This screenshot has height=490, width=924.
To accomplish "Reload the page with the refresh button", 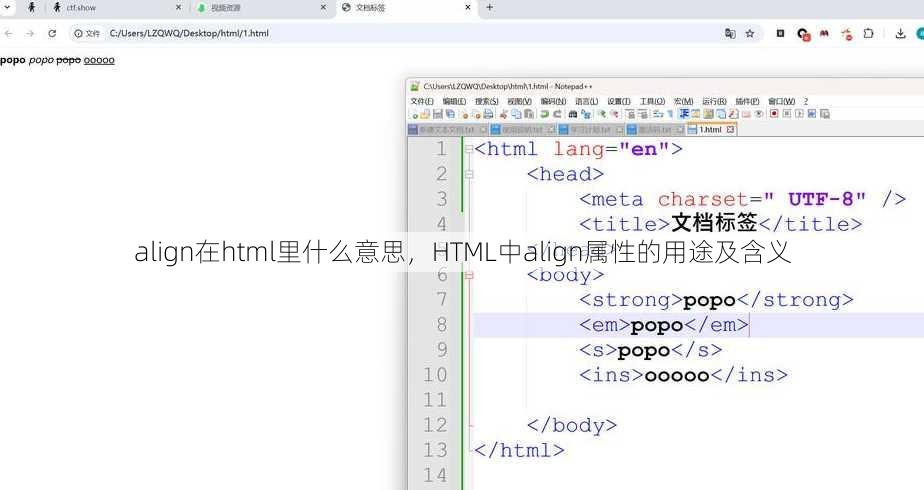I will [52, 34].
